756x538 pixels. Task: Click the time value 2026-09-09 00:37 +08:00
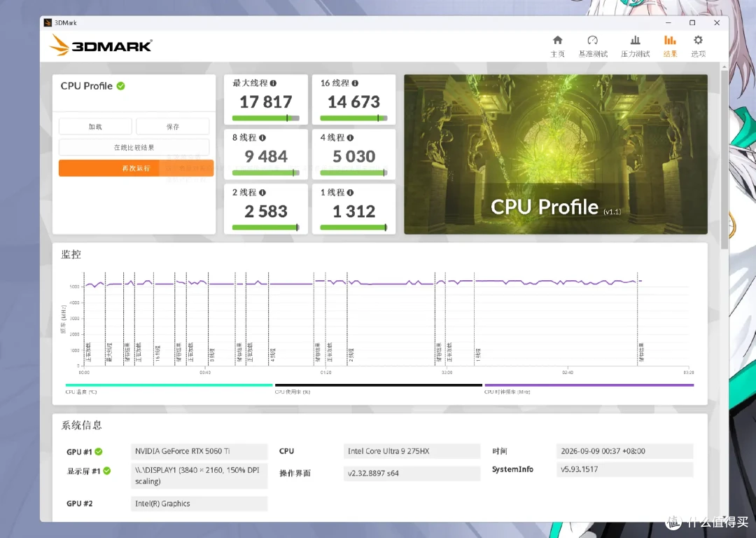pyautogui.click(x=624, y=451)
